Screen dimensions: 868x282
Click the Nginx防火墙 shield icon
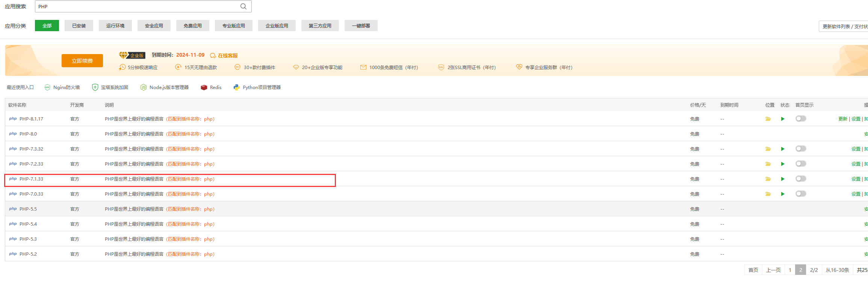(x=47, y=87)
